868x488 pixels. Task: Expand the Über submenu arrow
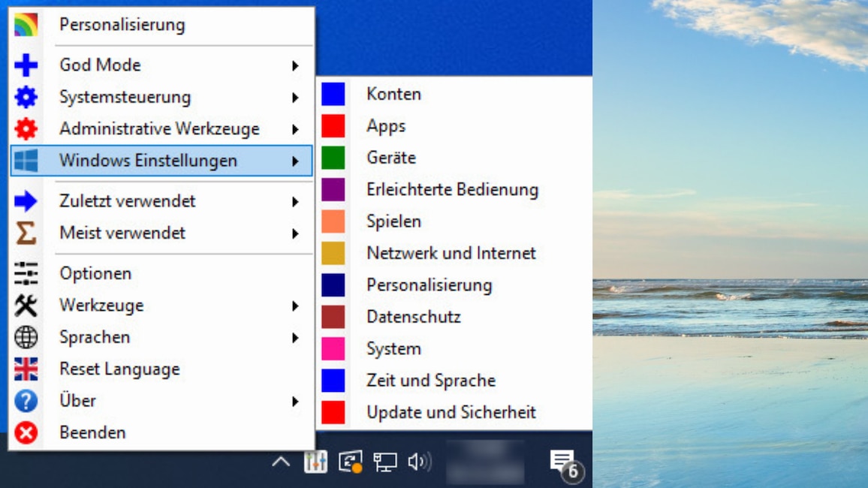pos(295,402)
